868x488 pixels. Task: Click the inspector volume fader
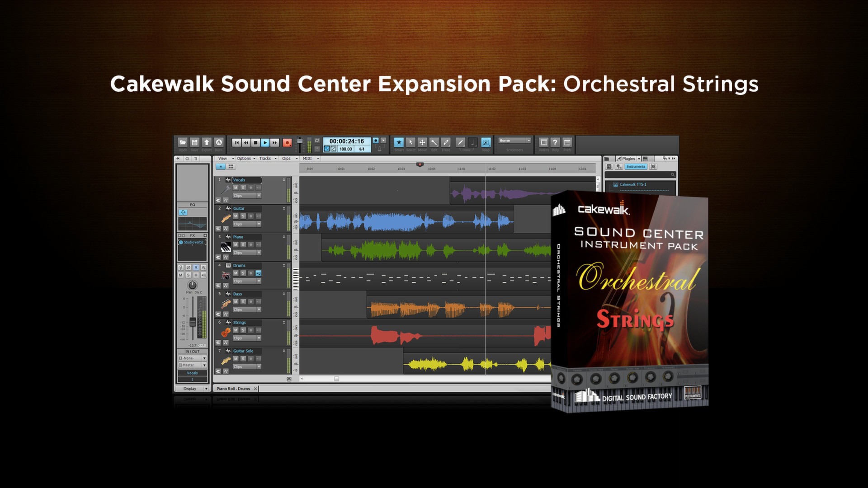point(193,322)
